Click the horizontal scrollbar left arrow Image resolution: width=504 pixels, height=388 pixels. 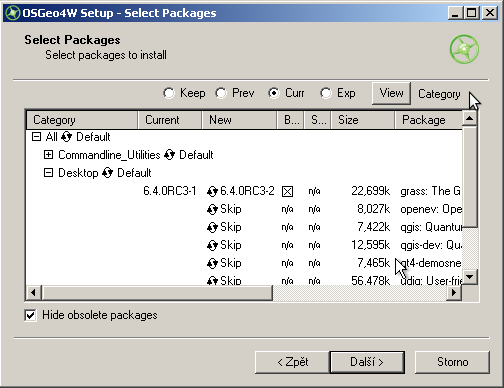pyautogui.click(x=34, y=293)
